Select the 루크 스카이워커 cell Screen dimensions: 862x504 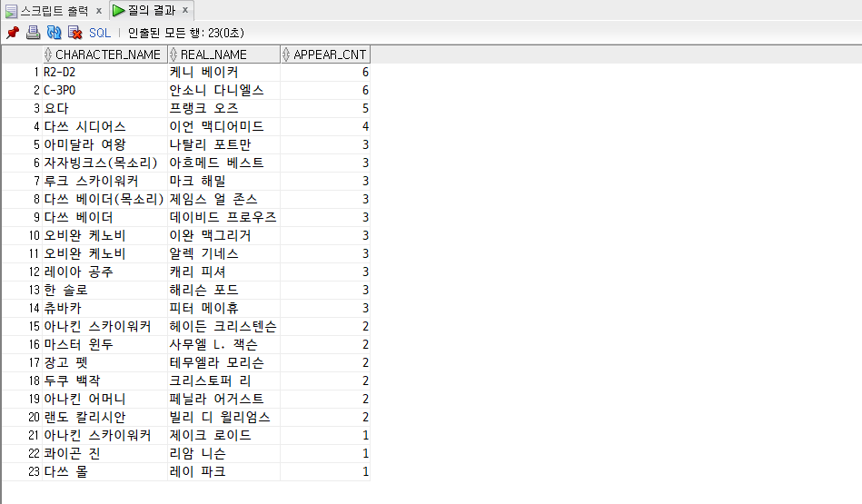tap(105, 181)
